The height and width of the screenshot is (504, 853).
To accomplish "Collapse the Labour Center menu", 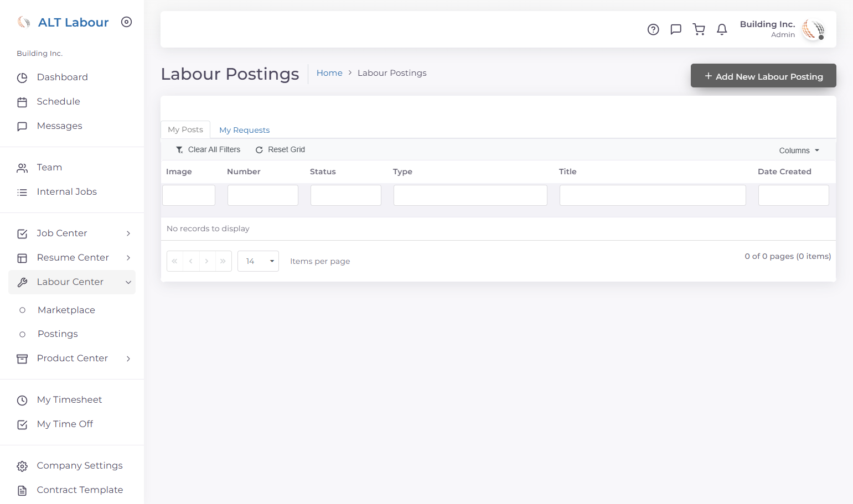I will pos(72,282).
